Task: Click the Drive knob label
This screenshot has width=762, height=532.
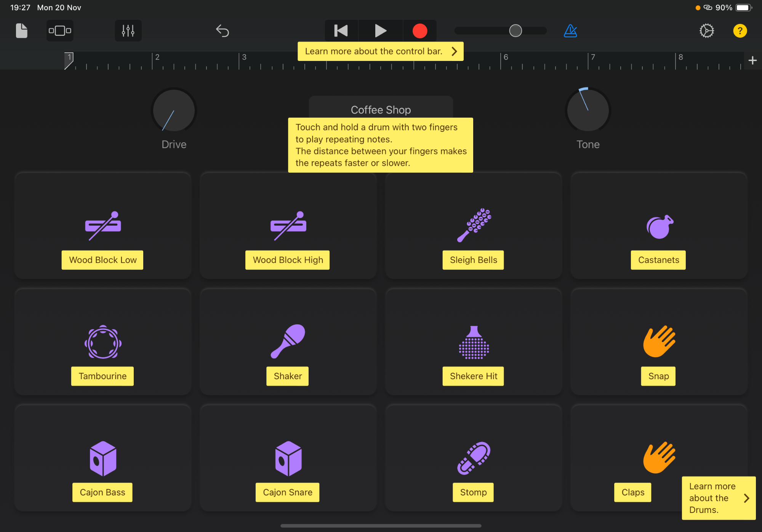Action: tap(174, 144)
